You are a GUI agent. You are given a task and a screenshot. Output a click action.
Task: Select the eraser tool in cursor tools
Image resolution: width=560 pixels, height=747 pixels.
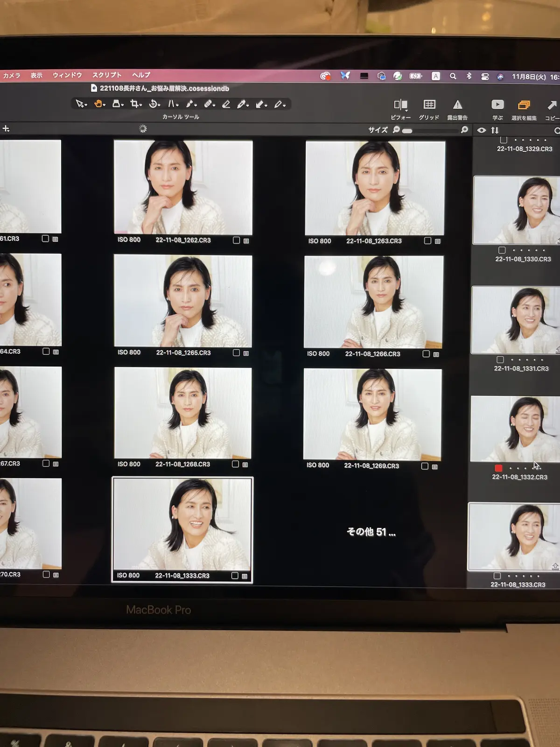coord(226,104)
